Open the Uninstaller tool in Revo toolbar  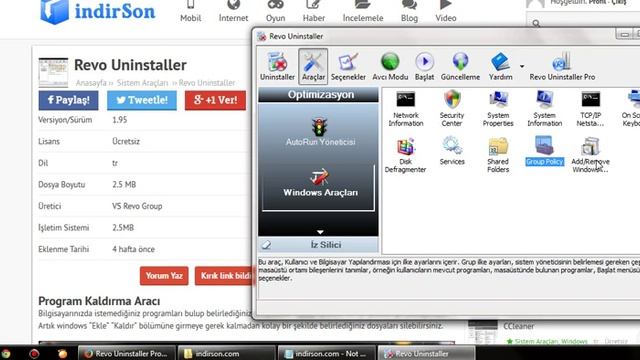coord(277,66)
